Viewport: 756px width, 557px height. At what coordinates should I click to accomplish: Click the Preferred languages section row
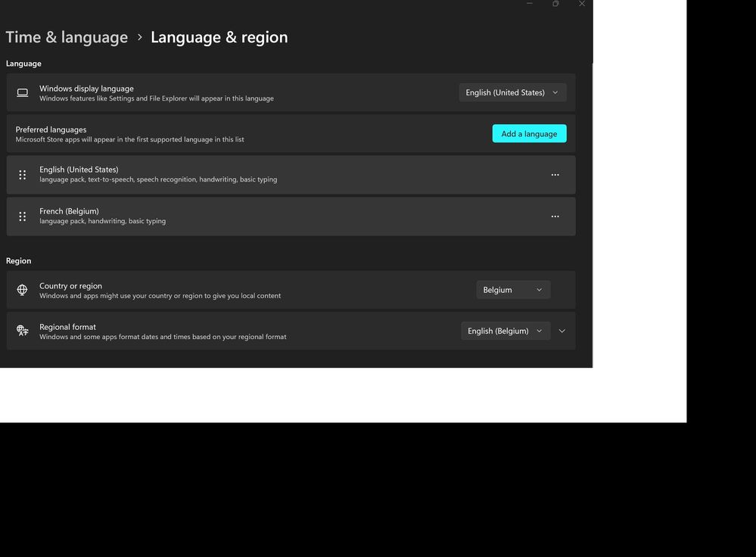(x=227, y=132)
